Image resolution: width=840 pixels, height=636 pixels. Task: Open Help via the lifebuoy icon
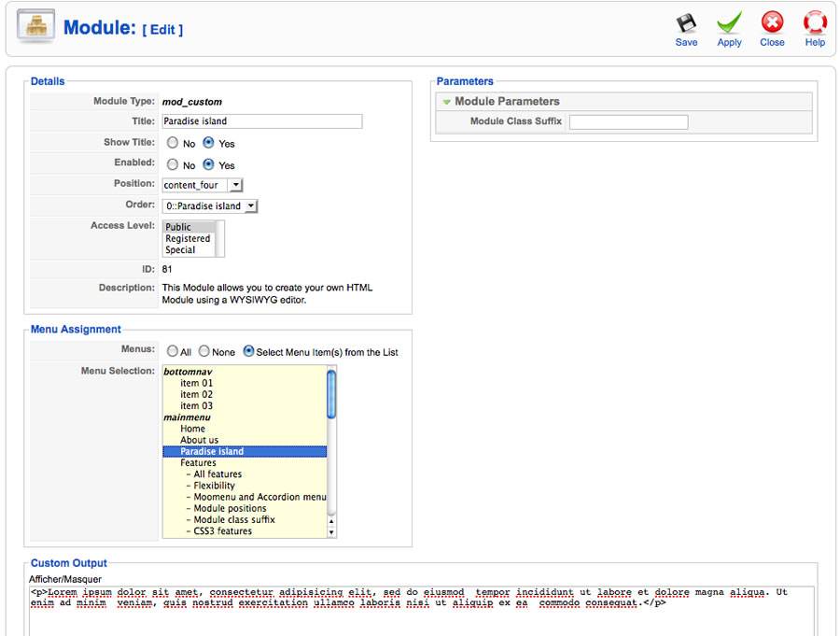tap(815, 22)
